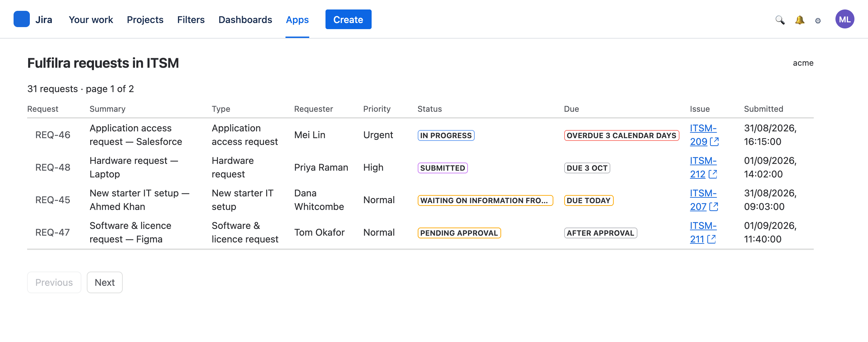Click the Urgent priority cell
The image size is (868, 342).
(378, 135)
